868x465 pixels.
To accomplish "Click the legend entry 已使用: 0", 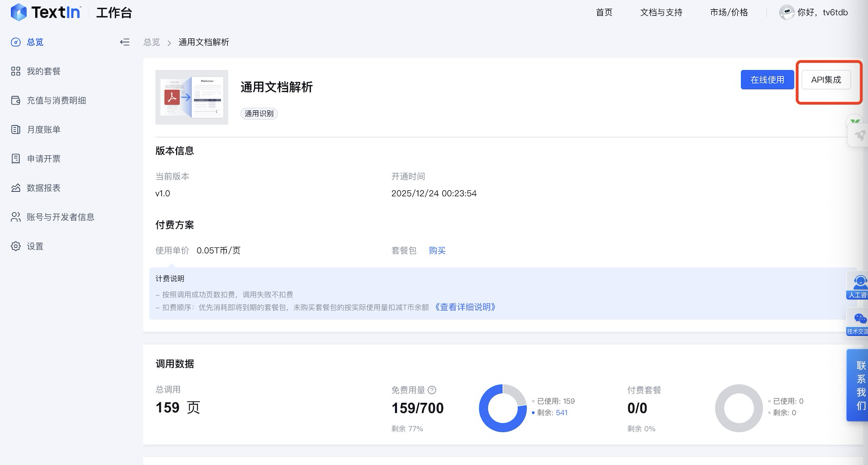I will point(785,401).
